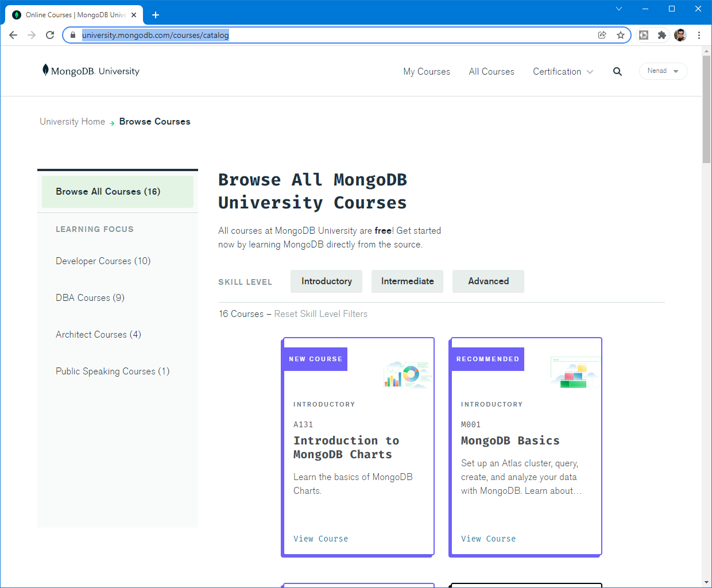Open the browser extensions puzzle icon
The height and width of the screenshot is (588, 712).
[x=662, y=35]
